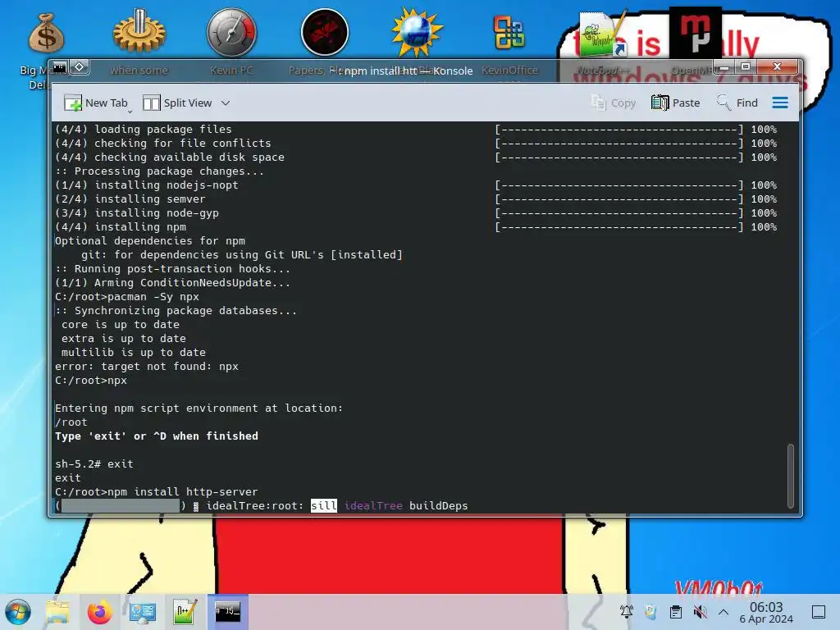
Task: Open the Notepad++ desktop shortcut icon
Action: 603,33
